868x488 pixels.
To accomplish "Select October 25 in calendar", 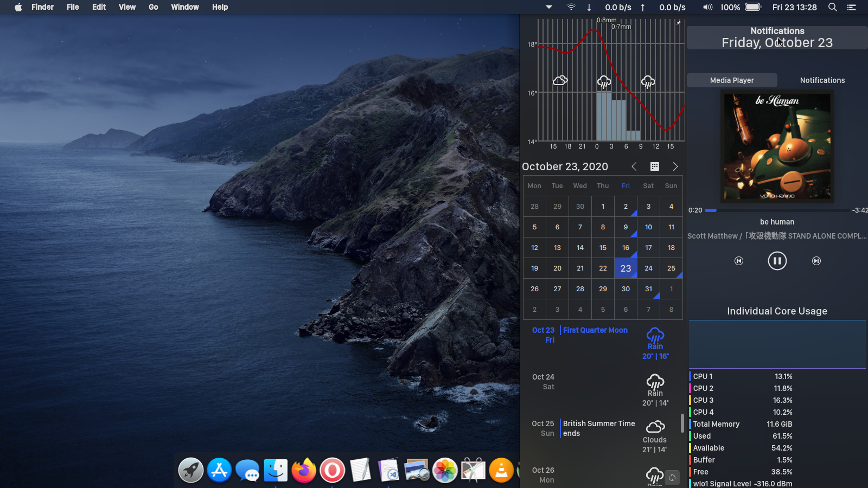I will 671,268.
